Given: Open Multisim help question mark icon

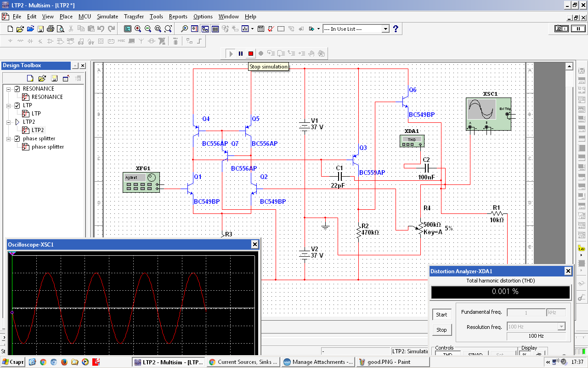Looking at the screenshot, I should [396, 29].
